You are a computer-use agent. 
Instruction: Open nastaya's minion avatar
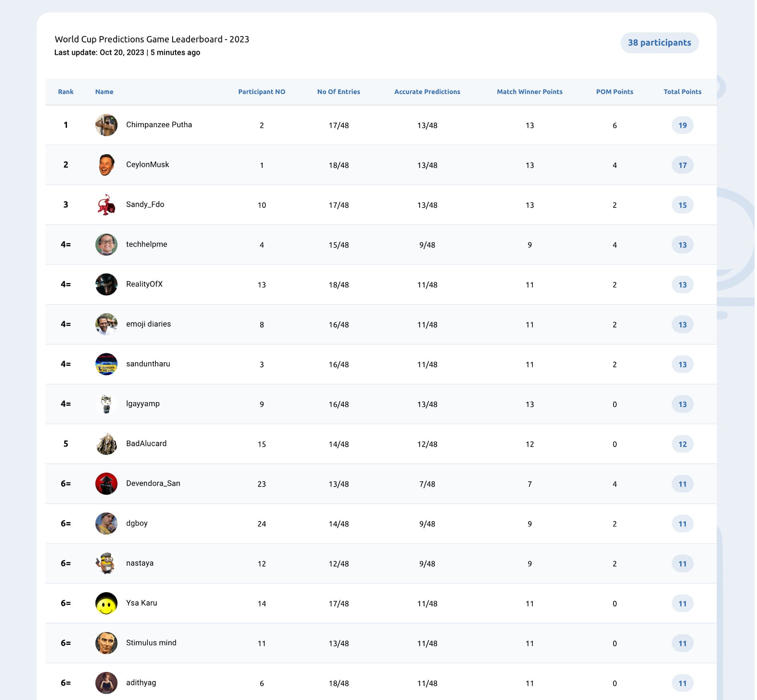pos(106,563)
